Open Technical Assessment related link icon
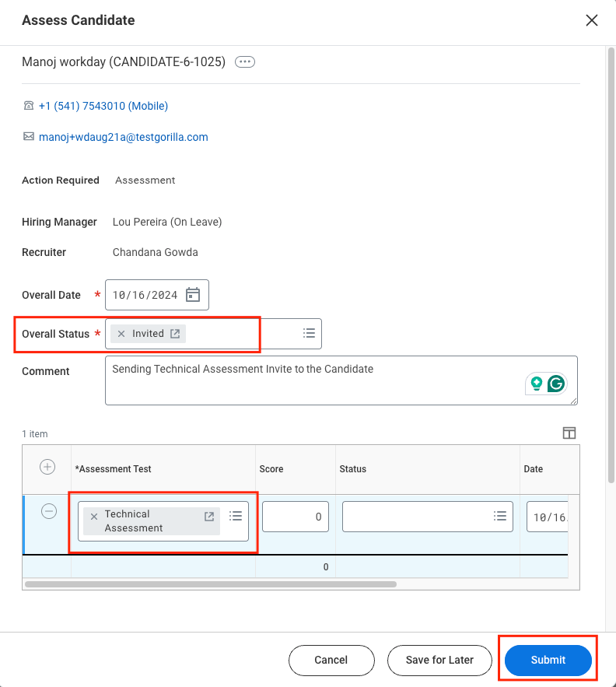Image resolution: width=616 pixels, height=687 pixels. click(x=209, y=517)
